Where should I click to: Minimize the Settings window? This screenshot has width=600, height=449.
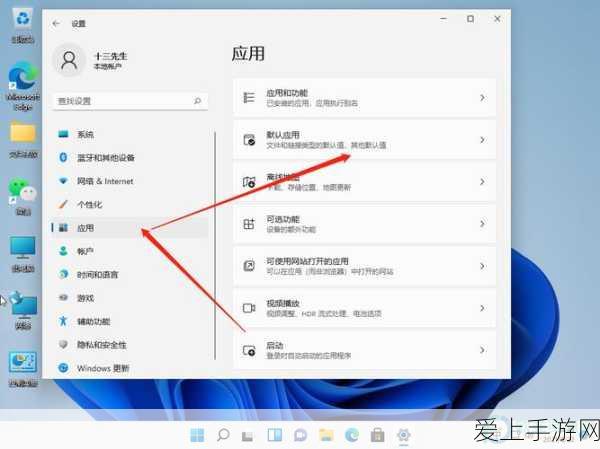pyautogui.click(x=444, y=19)
